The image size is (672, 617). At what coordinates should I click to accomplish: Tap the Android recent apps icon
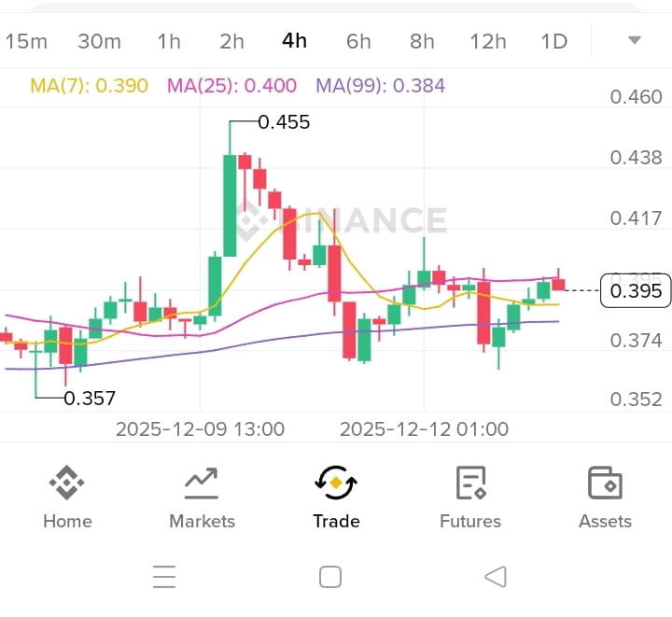[164, 577]
